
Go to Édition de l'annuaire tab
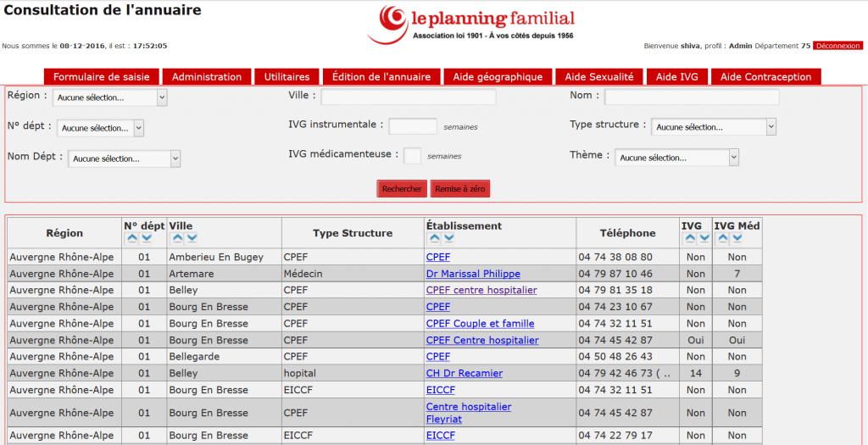[x=381, y=76]
